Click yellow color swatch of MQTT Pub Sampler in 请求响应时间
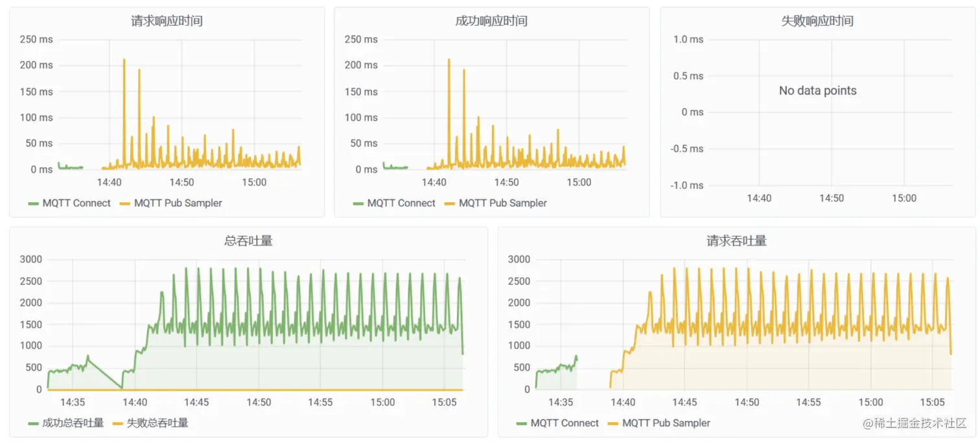Image resolution: width=980 pixels, height=443 pixels. [125, 203]
